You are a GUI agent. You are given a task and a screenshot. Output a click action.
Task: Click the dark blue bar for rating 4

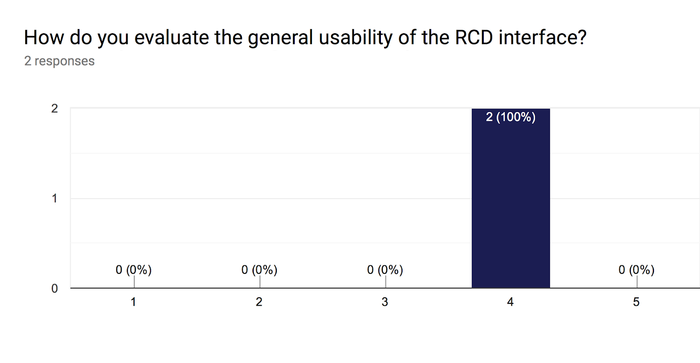point(511,198)
